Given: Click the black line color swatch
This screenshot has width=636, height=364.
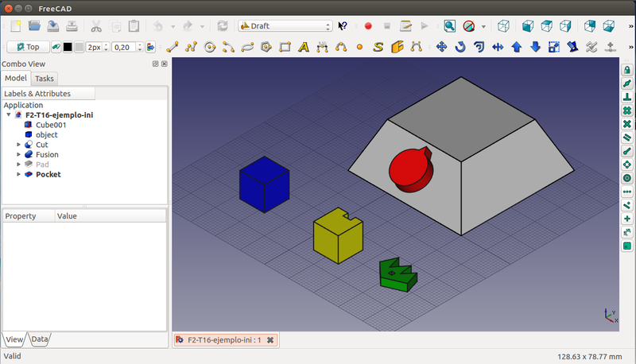Looking at the screenshot, I should (x=67, y=47).
